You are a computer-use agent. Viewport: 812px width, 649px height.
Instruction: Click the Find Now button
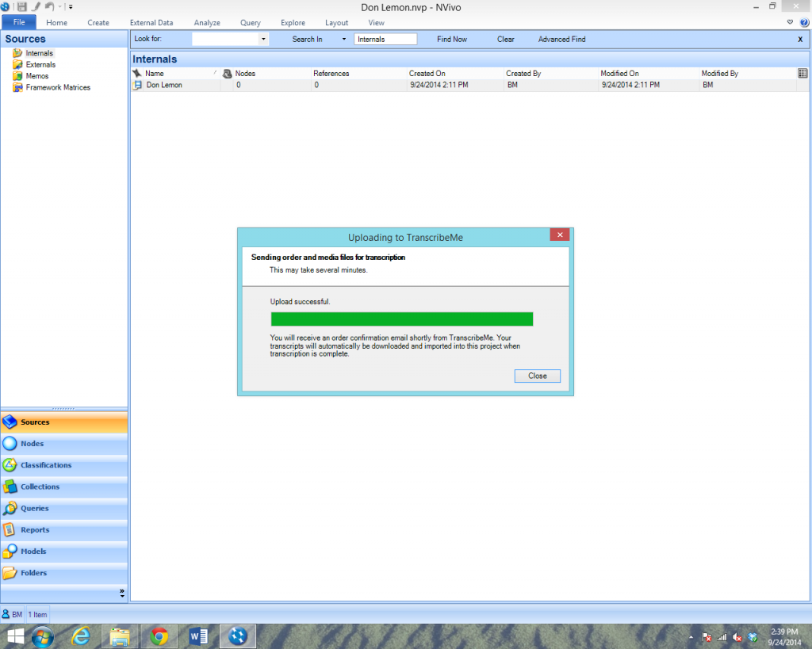[x=451, y=40]
